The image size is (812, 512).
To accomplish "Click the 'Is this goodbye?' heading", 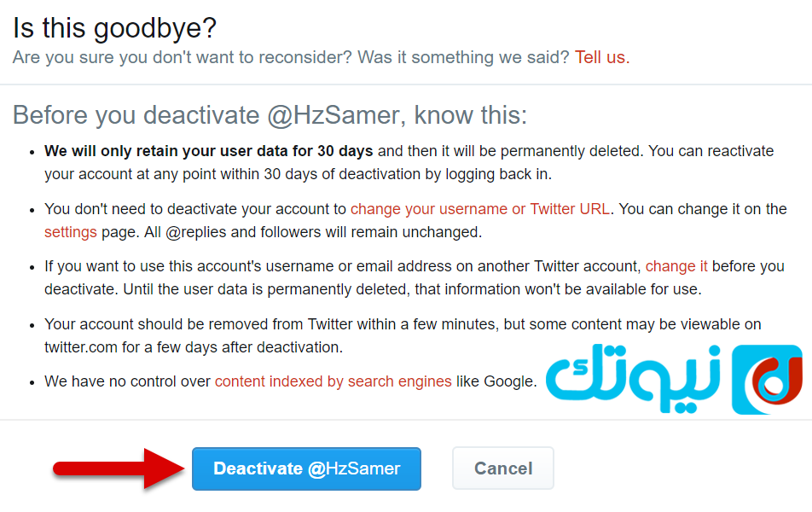I will 114,28.
